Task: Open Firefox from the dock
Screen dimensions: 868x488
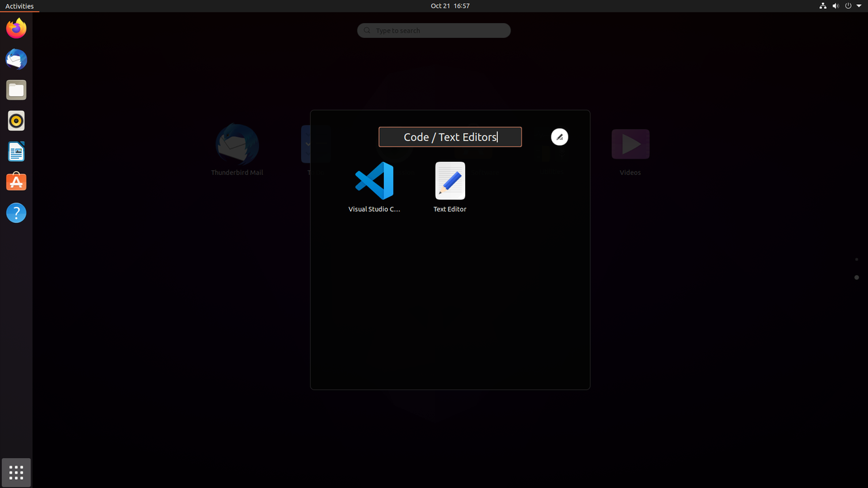Action: click(16, 28)
